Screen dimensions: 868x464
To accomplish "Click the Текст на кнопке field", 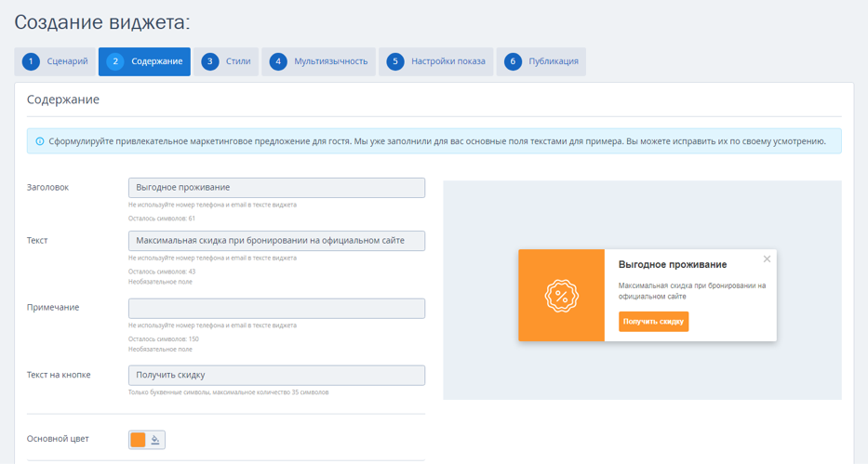I will (277, 375).
